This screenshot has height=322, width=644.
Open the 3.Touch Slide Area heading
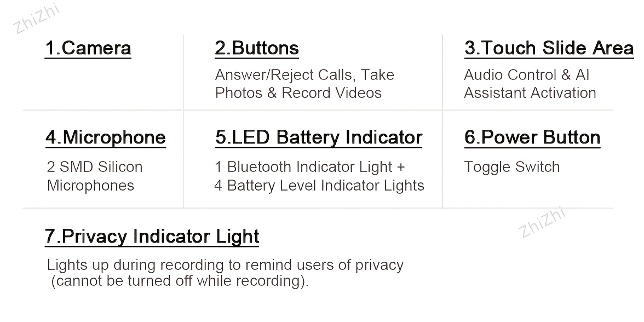(549, 48)
